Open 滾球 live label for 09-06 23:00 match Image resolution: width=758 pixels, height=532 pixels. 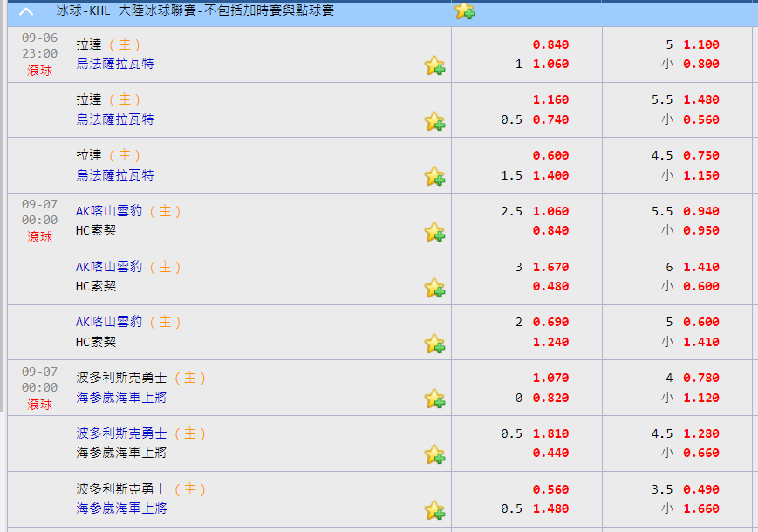[39, 71]
